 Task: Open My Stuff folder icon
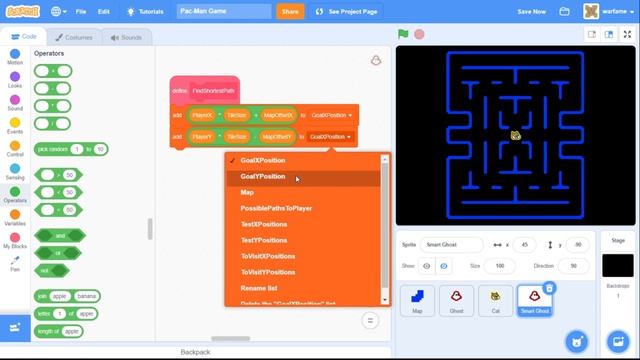pyautogui.click(x=564, y=11)
